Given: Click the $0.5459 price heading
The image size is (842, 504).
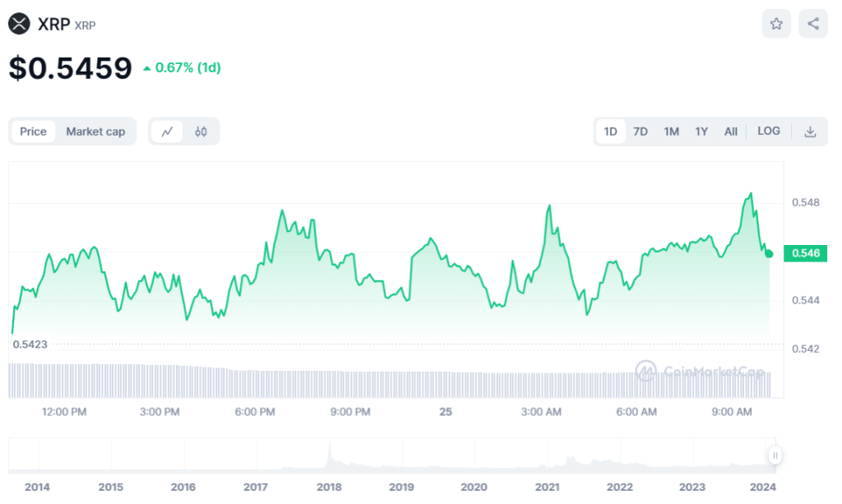Looking at the screenshot, I should (71, 68).
